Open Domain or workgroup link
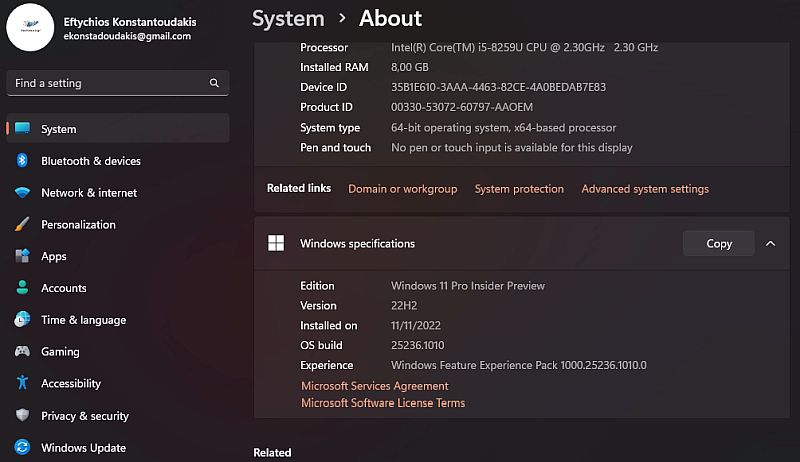The height and width of the screenshot is (462, 800). pos(403,189)
